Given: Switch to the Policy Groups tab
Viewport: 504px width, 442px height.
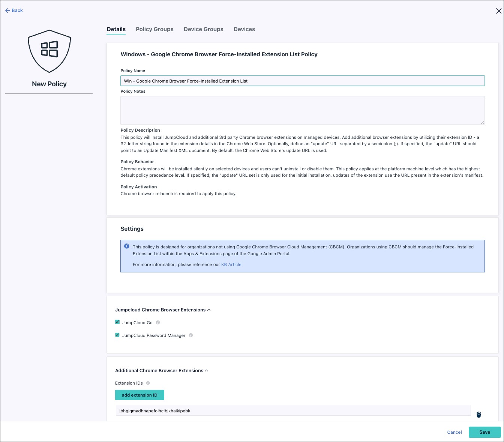Looking at the screenshot, I should pos(154,29).
